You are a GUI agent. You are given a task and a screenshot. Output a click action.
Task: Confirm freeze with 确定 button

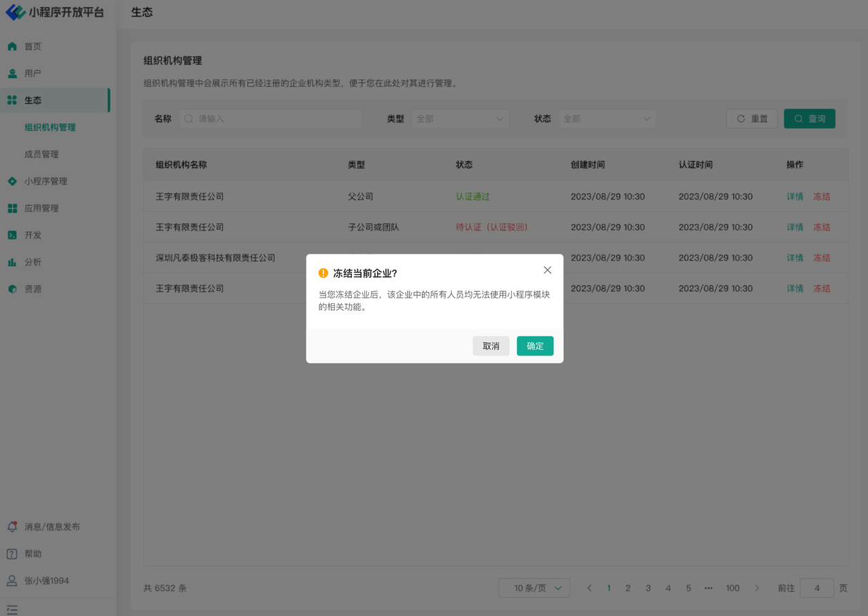[x=535, y=346]
